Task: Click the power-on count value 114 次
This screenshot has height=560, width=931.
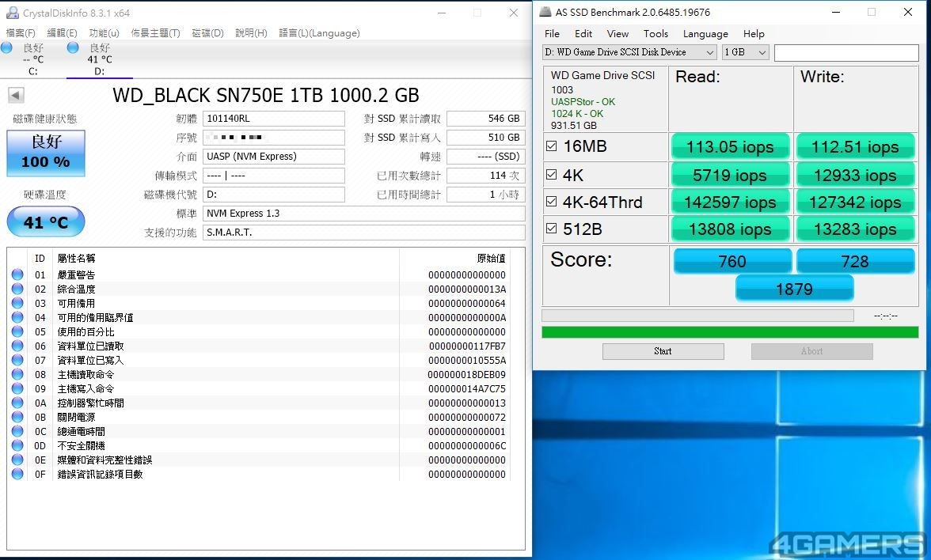Action: [485, 176]
